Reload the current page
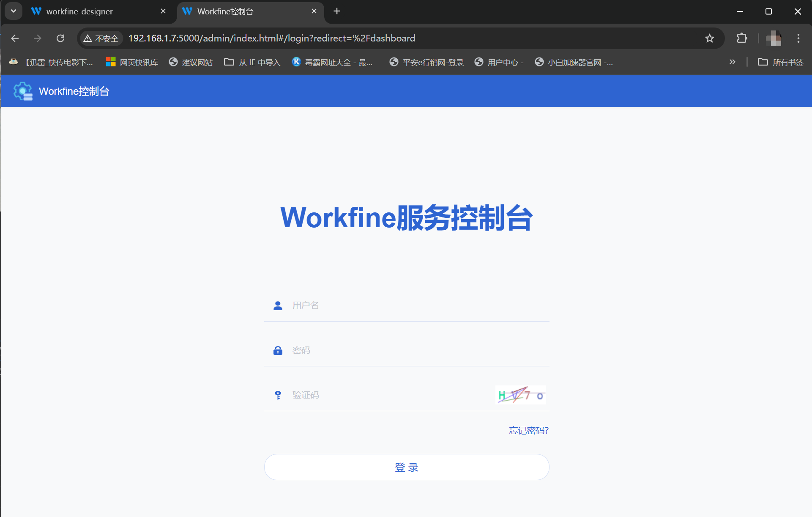The width and height of the screenshot is (812, 517). pos(60,38)
